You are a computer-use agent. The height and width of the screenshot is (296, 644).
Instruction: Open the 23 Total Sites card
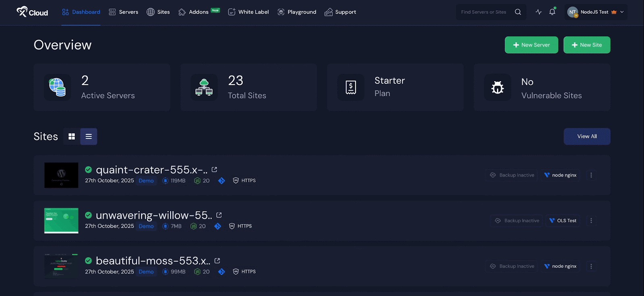[249, 87]
